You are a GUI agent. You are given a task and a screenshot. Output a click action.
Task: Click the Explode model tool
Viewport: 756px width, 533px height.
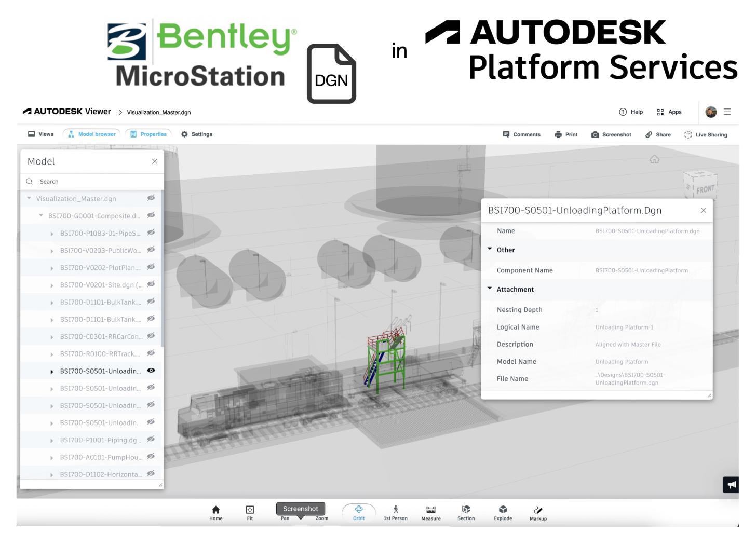point(503,512)
